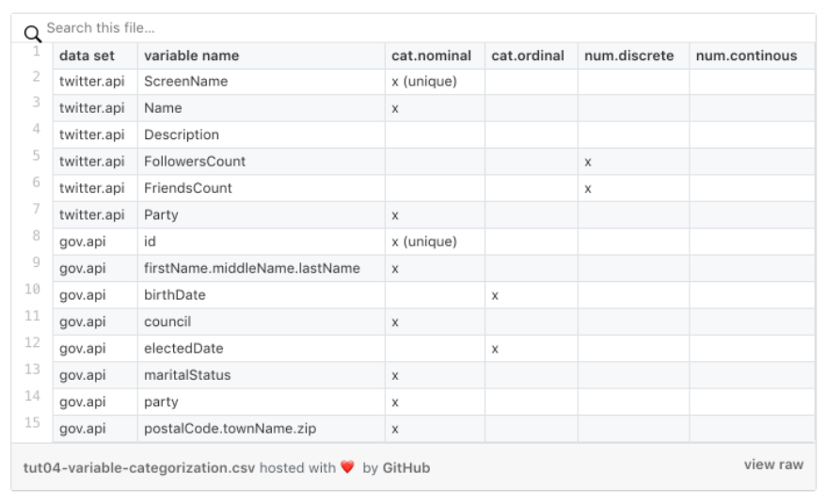Open the tut04-variable-categorization.csv file link
The width and height of the screenshot is (826, 504).
tap(139, 467)
